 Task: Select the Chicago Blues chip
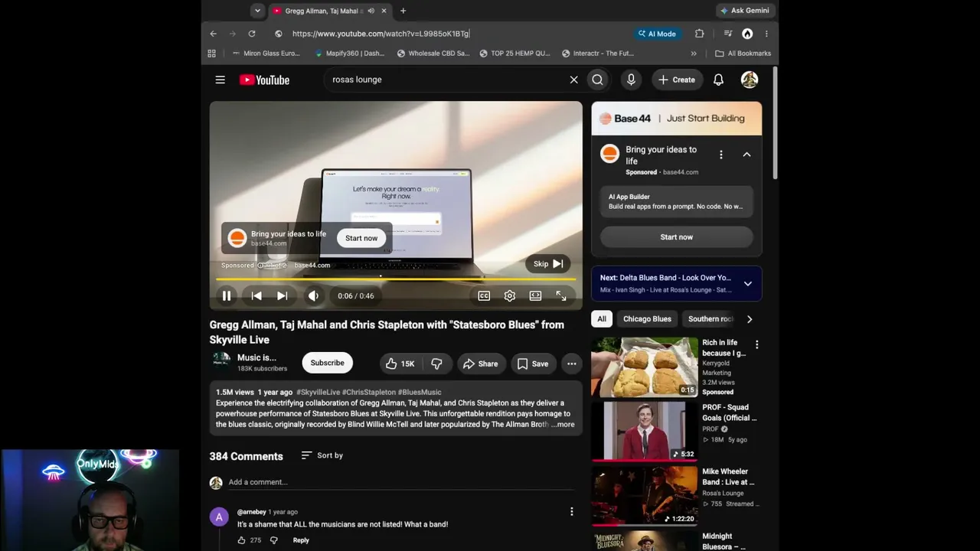(647, 319)
